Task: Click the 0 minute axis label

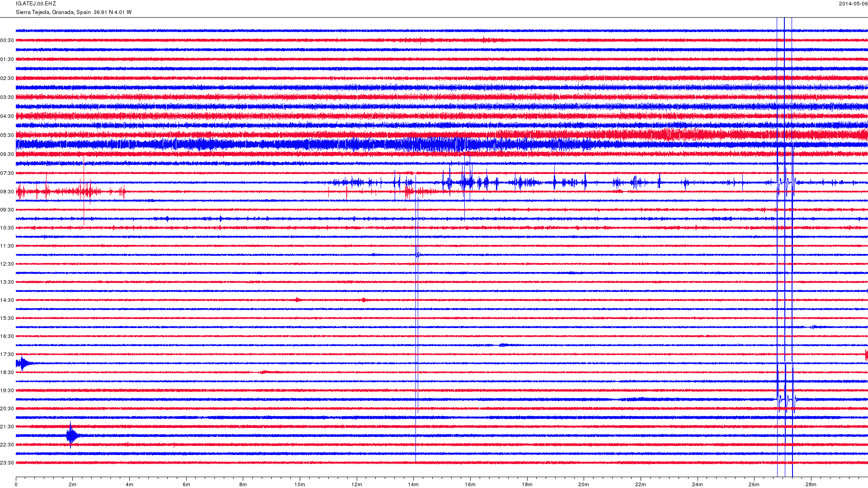Action: 16,484
